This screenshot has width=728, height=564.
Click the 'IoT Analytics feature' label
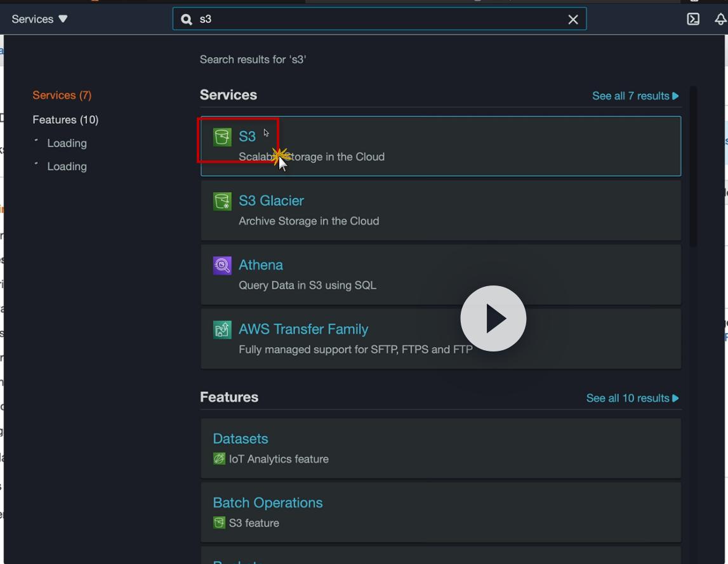(x=279, y=459)
